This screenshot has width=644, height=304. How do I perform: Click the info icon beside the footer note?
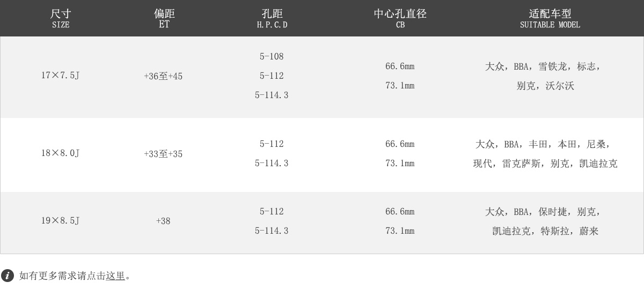coord(8,276)
